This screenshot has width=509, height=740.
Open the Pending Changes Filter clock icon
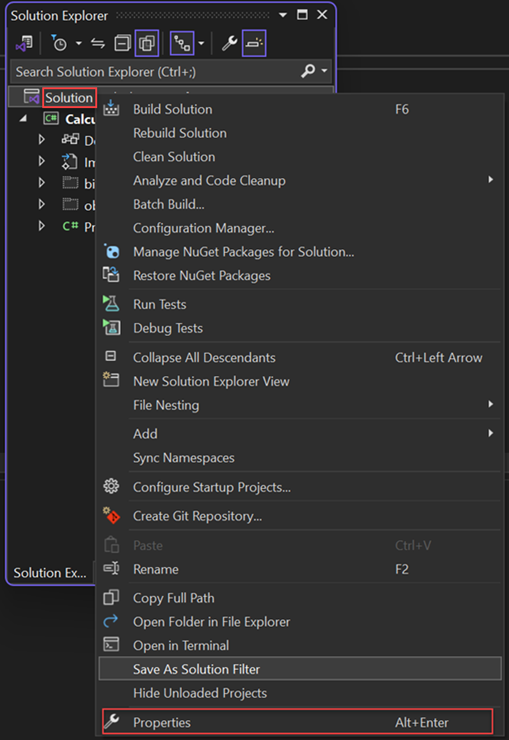click(59, 43)
